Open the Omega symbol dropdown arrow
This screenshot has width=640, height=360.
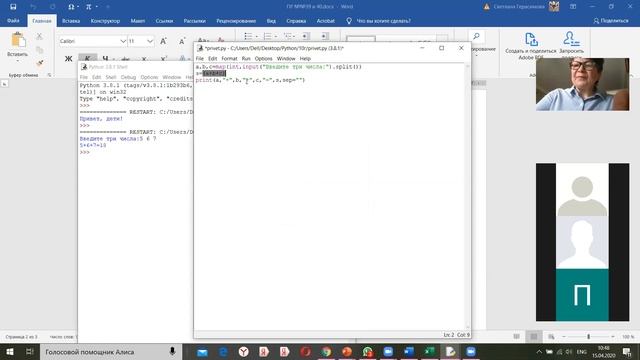(78, 7)
